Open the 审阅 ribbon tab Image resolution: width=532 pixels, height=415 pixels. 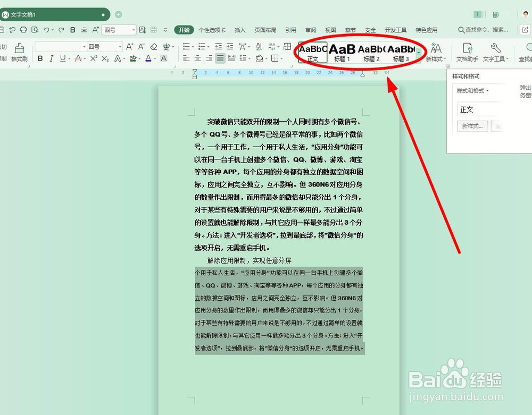[x=310, y=30]
